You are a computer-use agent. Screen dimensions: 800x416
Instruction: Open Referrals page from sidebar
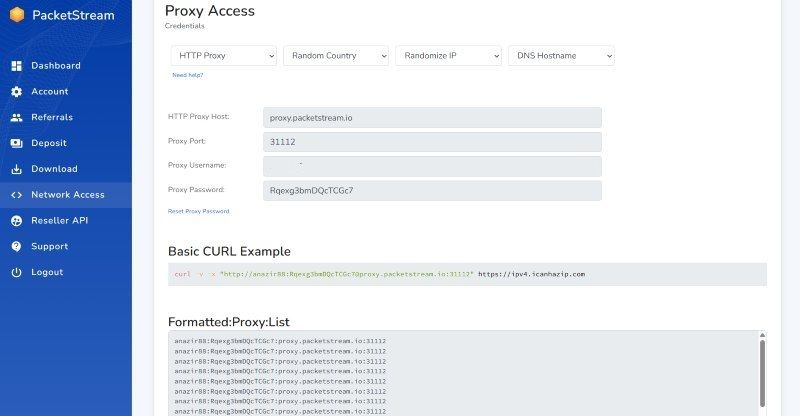coord(66,117)
